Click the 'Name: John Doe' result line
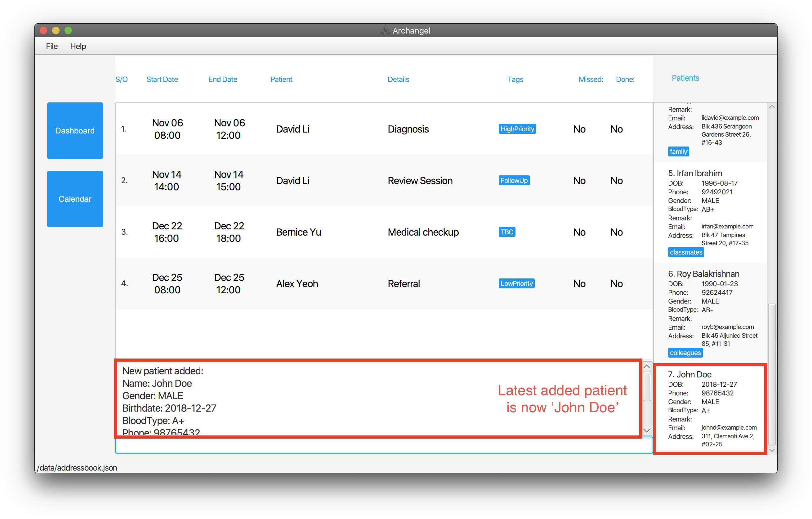Screen dimensions: 812x519 pyautogui.click(x=157, y=383)
